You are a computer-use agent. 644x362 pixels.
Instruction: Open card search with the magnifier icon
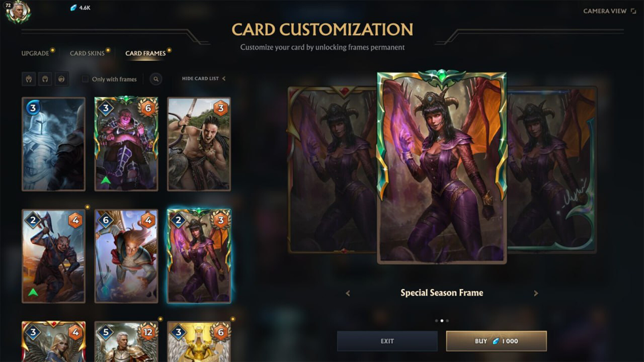tap(156, 79)
